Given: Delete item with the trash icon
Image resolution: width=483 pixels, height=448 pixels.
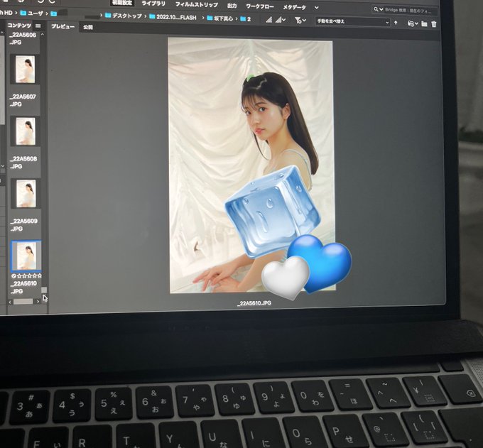Looking at the screenshot, I should point(434,24).
